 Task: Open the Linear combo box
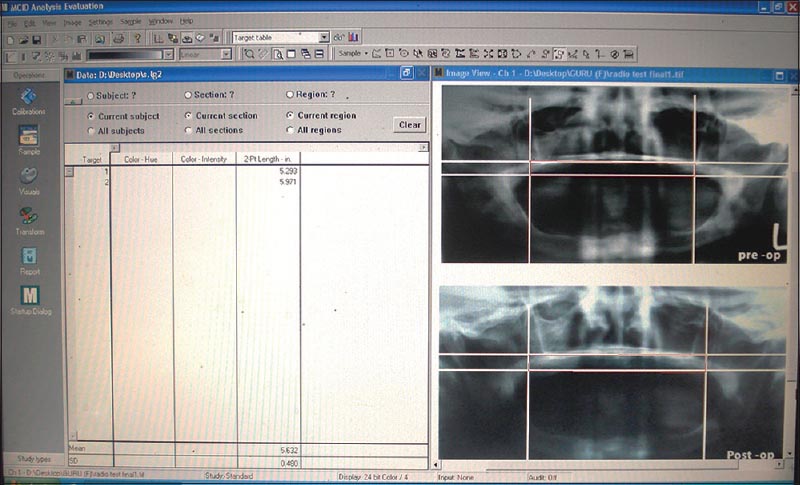(x=228, y=54)
